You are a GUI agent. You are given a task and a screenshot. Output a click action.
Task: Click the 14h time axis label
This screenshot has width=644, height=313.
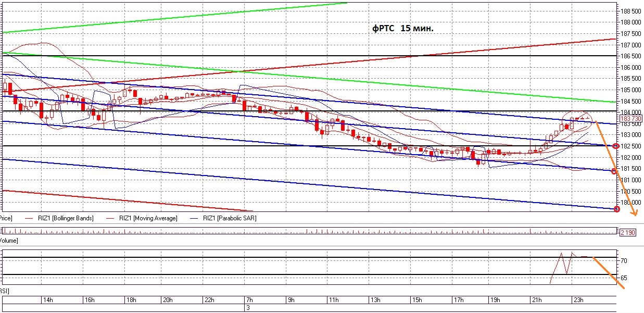[x=47, y=300]
